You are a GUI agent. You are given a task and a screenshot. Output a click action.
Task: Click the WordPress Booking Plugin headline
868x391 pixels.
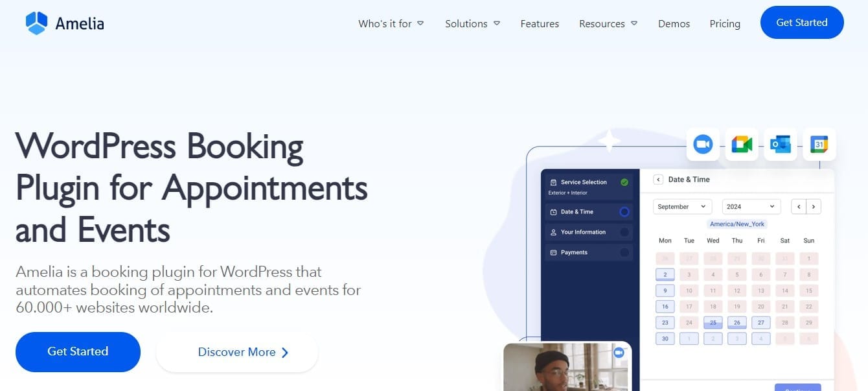192,187
